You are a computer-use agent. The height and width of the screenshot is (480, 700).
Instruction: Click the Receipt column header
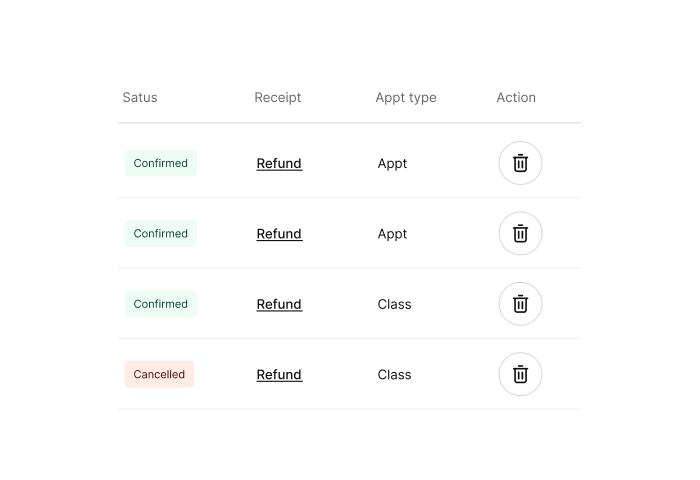tap(278, 98)
